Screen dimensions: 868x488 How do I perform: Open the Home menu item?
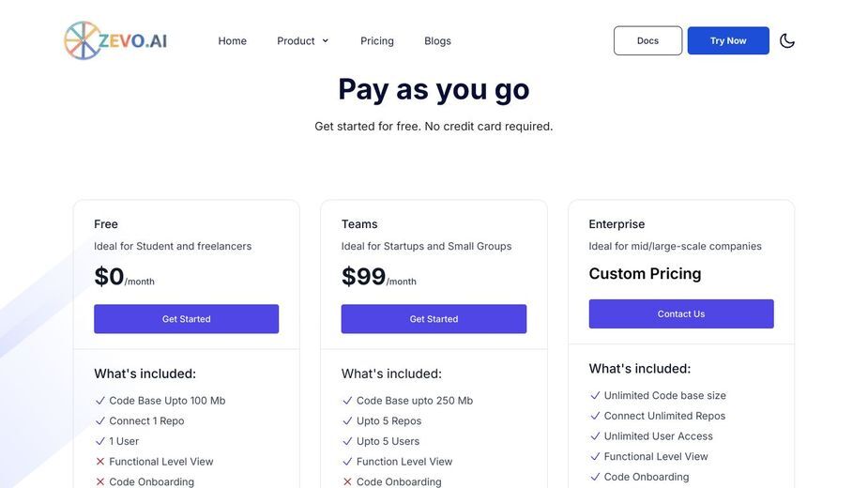pyautogui.click(x=232, y=41)
